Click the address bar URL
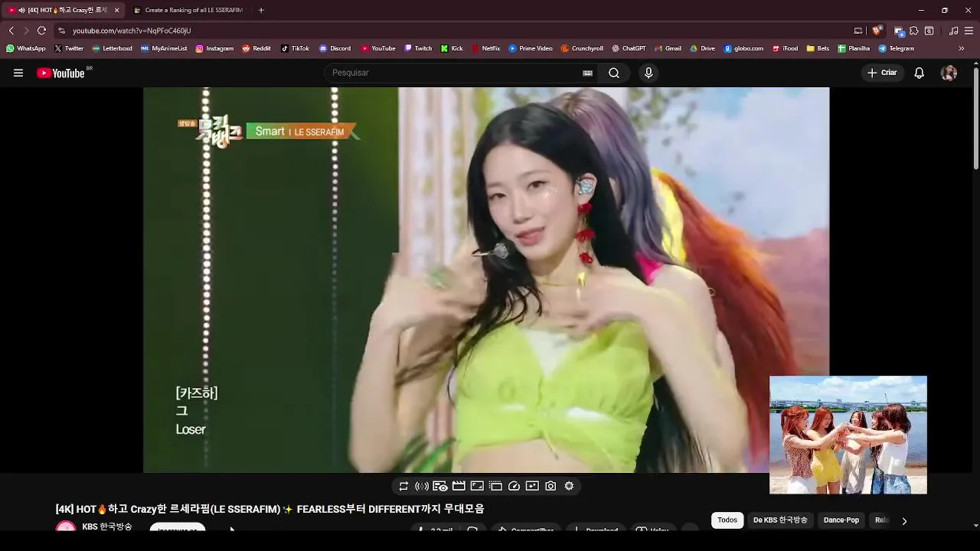 (132, 31)
